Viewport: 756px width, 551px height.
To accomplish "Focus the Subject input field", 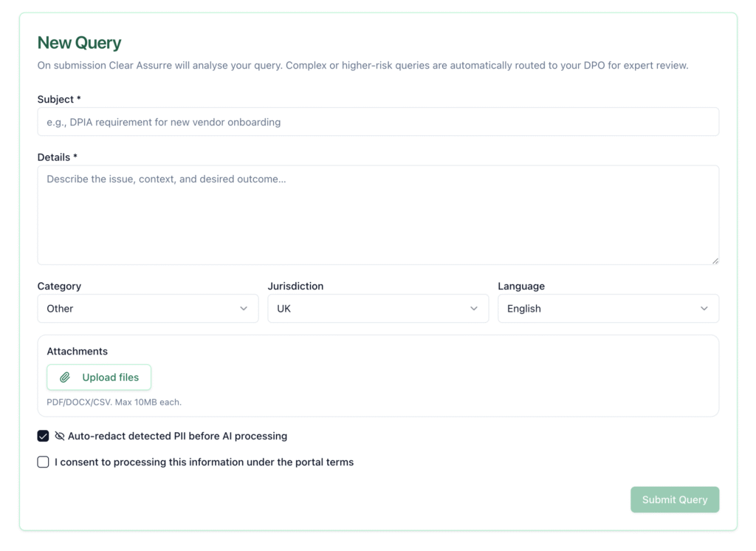I will tap(378, 122).
